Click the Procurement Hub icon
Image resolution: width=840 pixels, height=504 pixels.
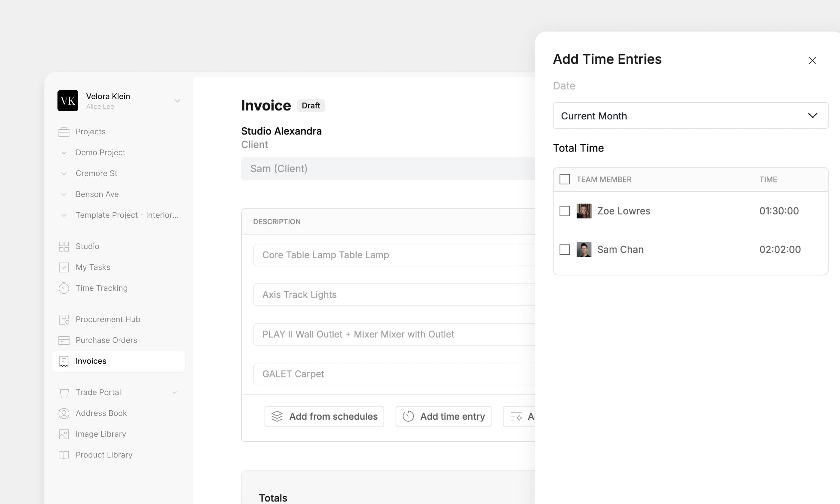coord(64,319)
